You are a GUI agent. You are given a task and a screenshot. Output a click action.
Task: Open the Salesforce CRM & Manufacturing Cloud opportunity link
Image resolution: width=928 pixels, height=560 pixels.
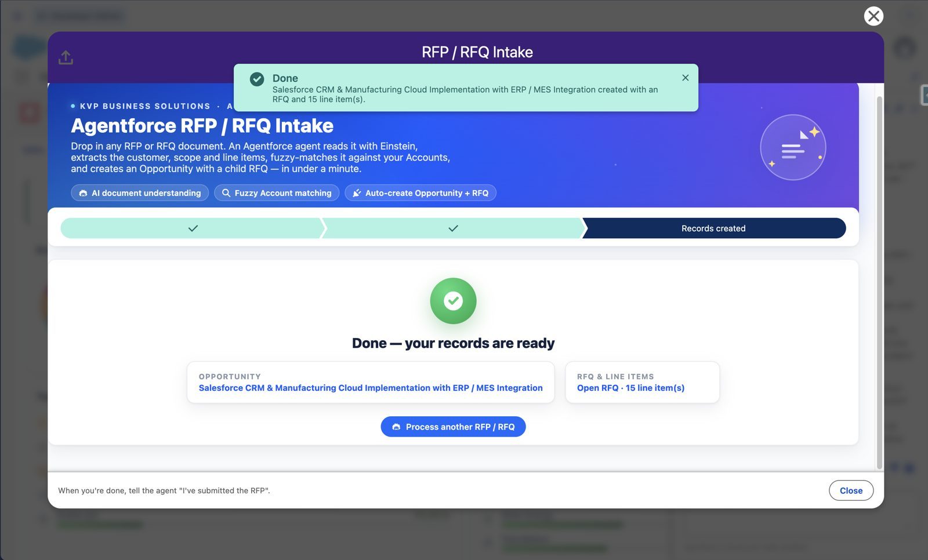pyautogui.click(x=371, y=388)
